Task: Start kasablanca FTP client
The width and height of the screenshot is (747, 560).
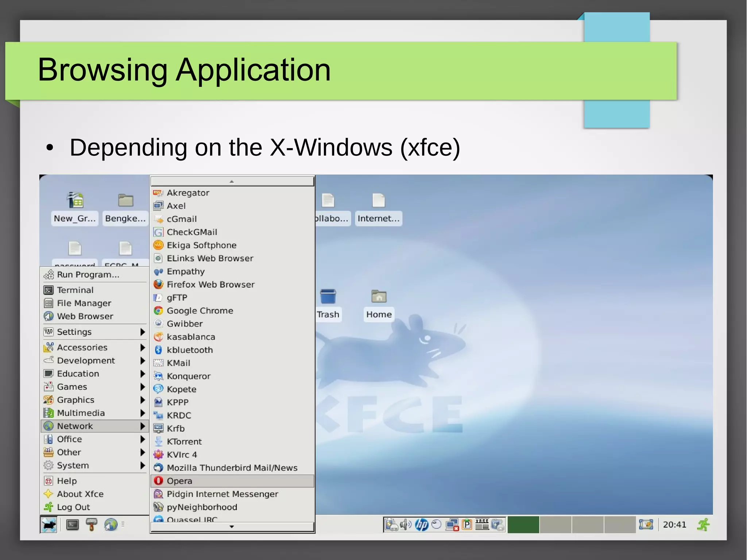Action: (x=232, y=337)
